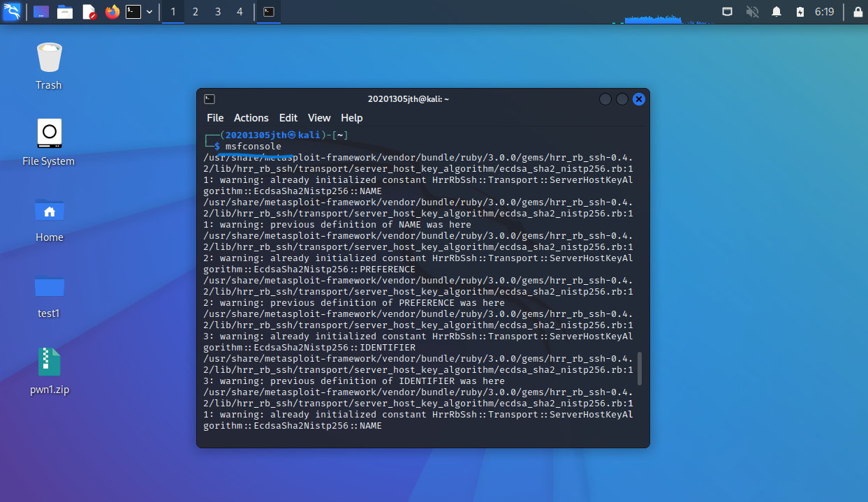Click the 6:19 clock
Image resolution: width=868 pixels, height=502 pixels.
pos(825,12)
